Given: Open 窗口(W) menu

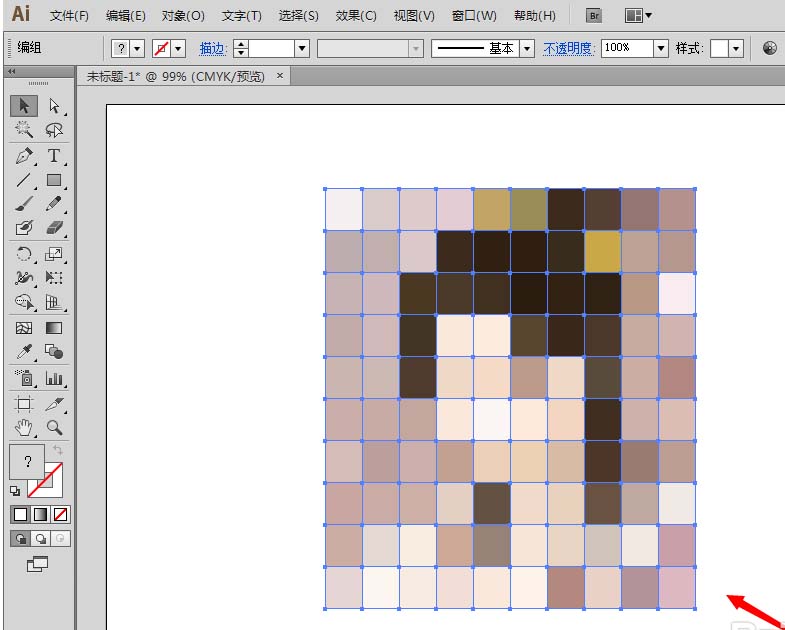Looking at the screenshot, I should coord(474,16).
